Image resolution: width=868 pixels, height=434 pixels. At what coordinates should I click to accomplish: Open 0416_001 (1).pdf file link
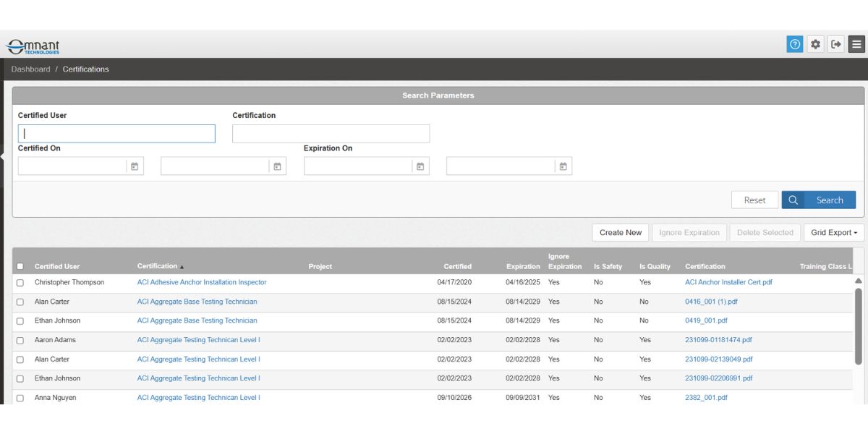(711, 302)
